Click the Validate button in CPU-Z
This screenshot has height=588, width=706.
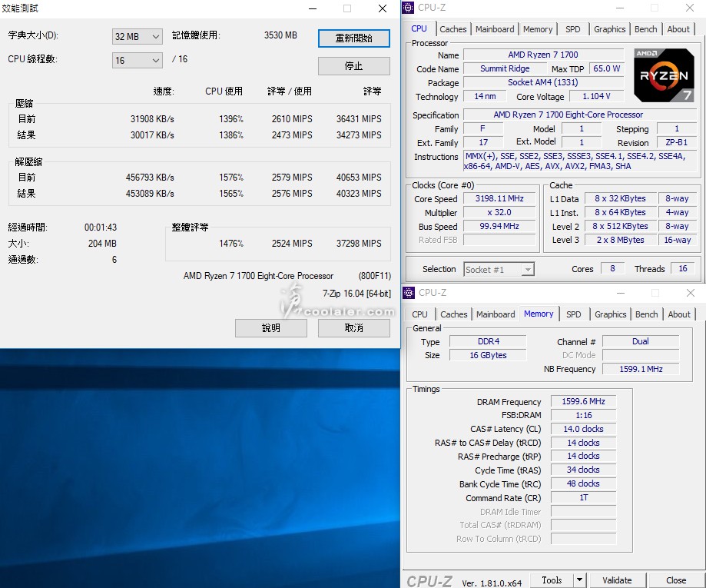click(617, 580)
